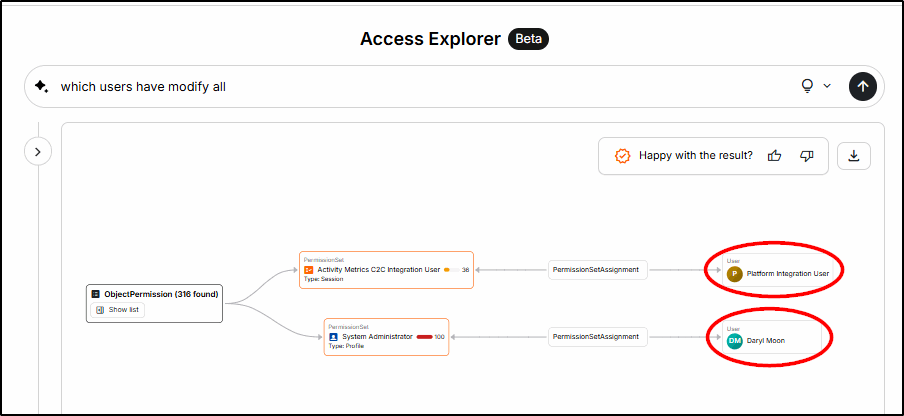Open dropdown arrow next to lightbulb
This screenshot has height=416, width=904.
coord(827,86)
